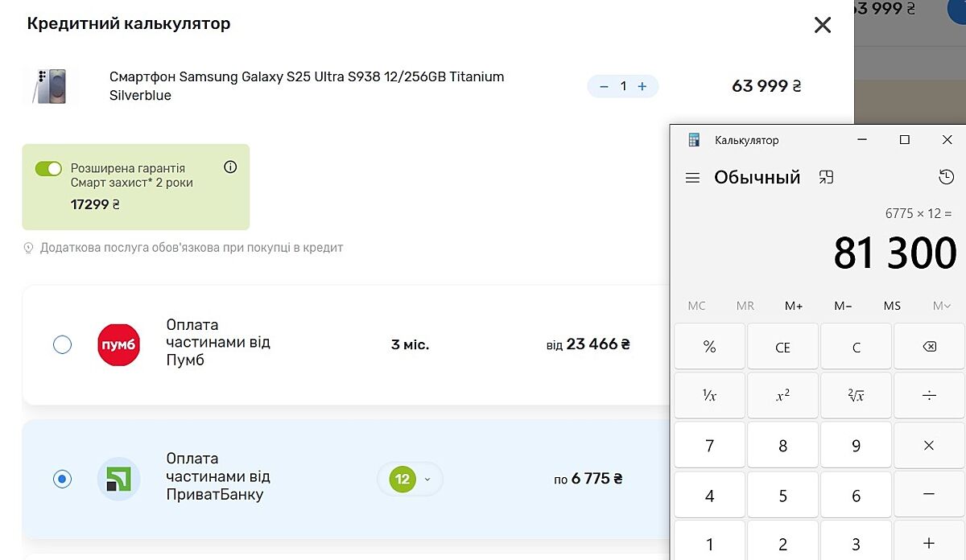
Task: Select the Пумб installment payment option
Action: pos(62,345)
